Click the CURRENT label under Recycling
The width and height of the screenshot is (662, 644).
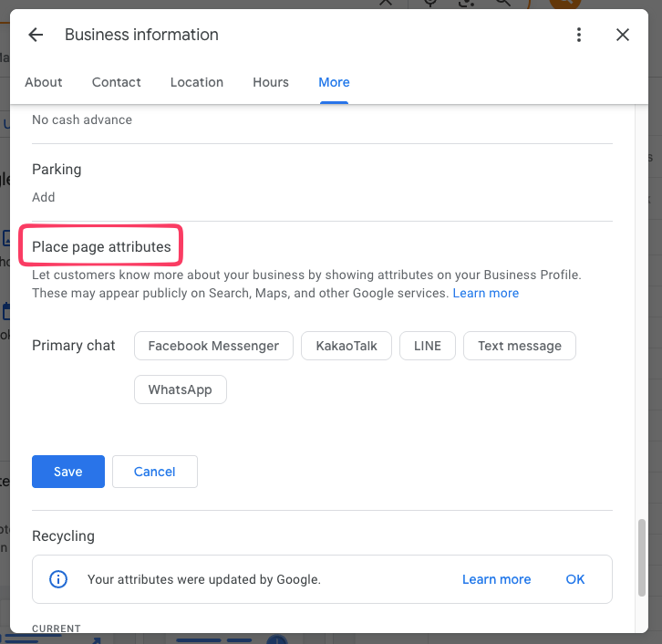[x=57, y=628]
